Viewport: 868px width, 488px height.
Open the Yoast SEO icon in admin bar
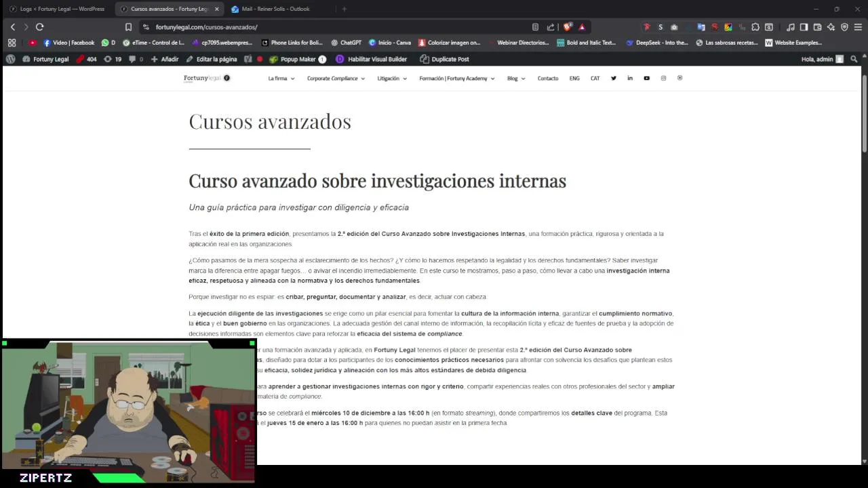pos(248,59)
